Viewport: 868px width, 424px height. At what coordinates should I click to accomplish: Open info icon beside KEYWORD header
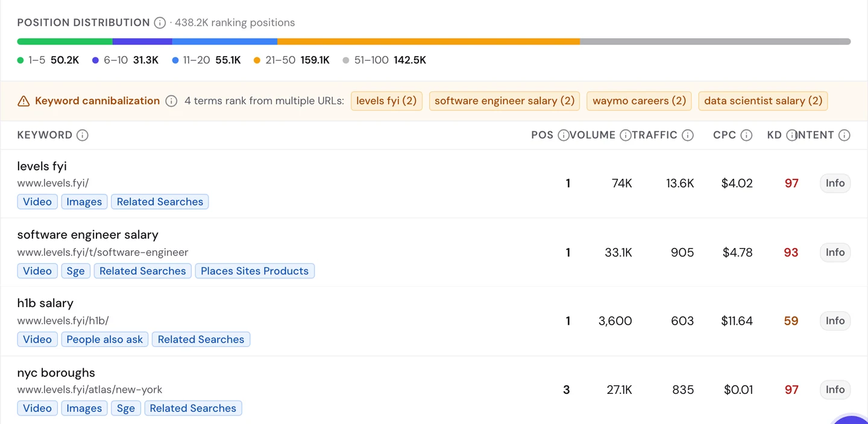(83, 136)
